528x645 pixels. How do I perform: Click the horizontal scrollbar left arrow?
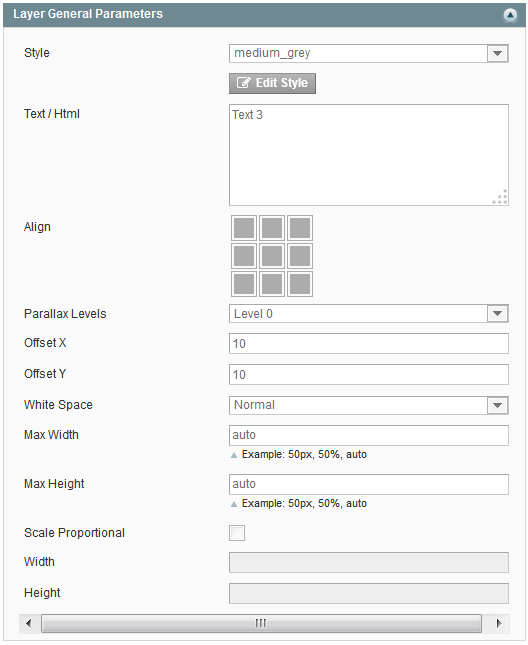point(29,623)
